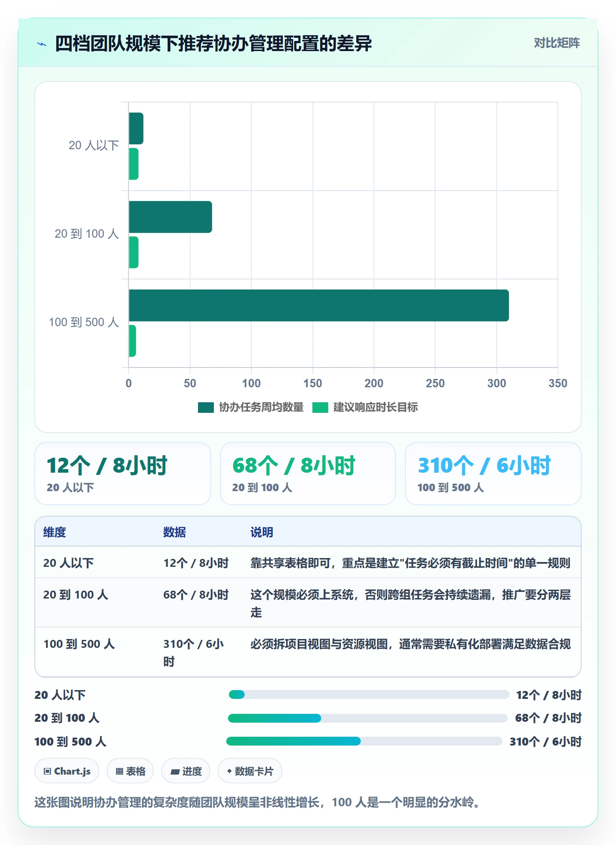Click the light green bar for 100 到 500 人
616x845 pixels.
[x=132, y=341]
